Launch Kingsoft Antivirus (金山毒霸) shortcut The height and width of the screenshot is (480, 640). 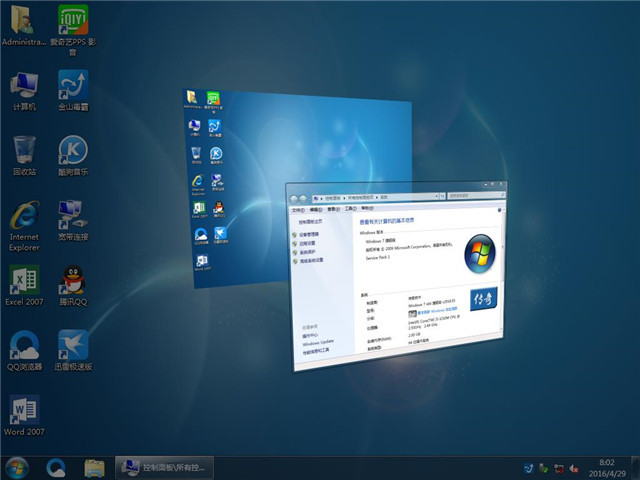point(73,84)
